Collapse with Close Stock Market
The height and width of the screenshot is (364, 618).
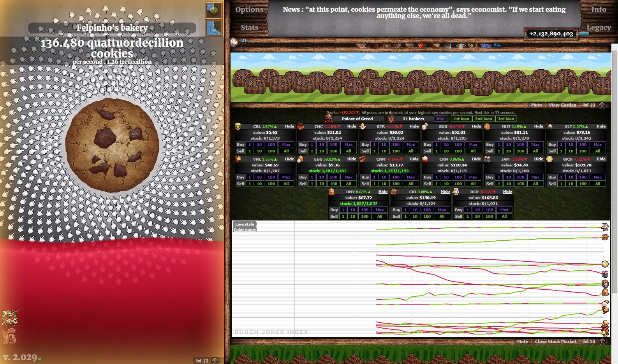coord(555,341)
